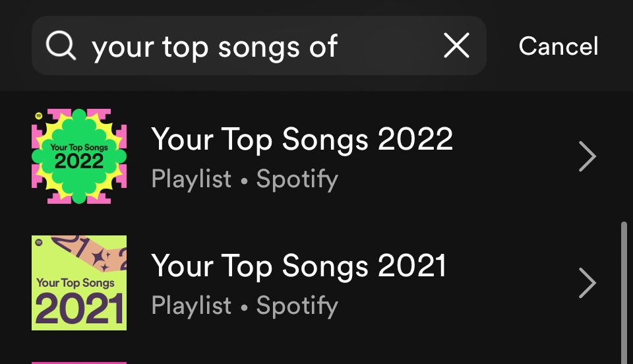This screenshot has height=364, width=633.
Task: Click the "Spotify" label under Your Top Songs 2022
Action: tap(297, 179)
